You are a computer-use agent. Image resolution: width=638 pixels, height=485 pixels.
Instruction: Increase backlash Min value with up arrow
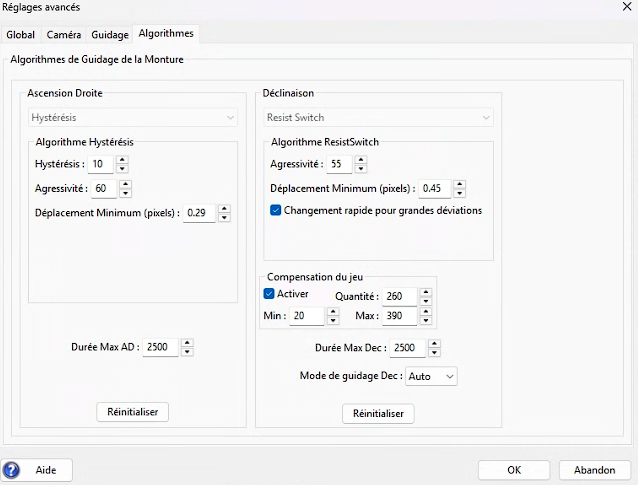click(x=333, y=311)
